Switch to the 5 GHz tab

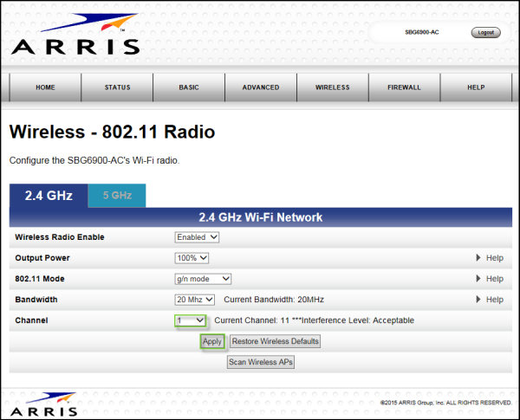(116, 196)
